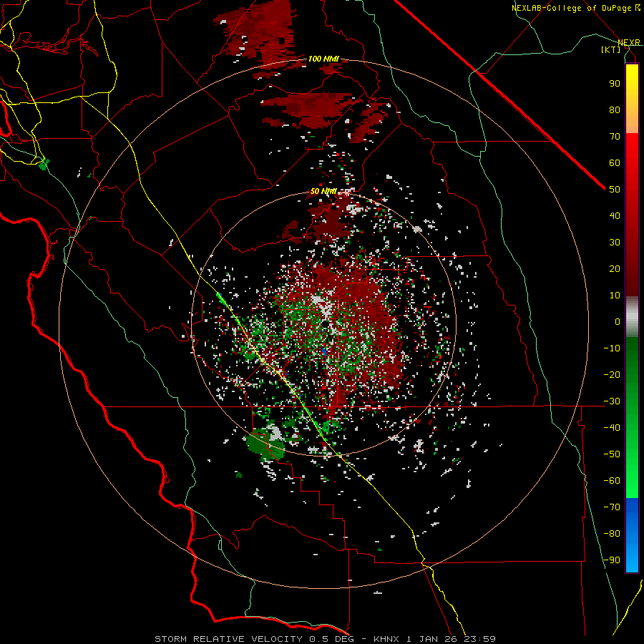Pick the 70 value on the velocity scale
Image resolution: width=644 pixels, height=644 pixels.
click(615, 137)
